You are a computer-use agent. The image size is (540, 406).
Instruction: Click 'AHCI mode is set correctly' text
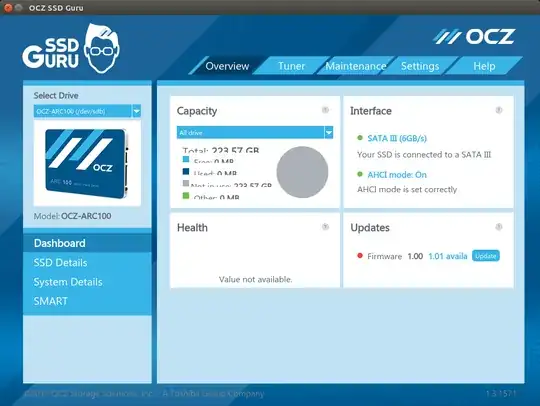[x=407, y=189]
